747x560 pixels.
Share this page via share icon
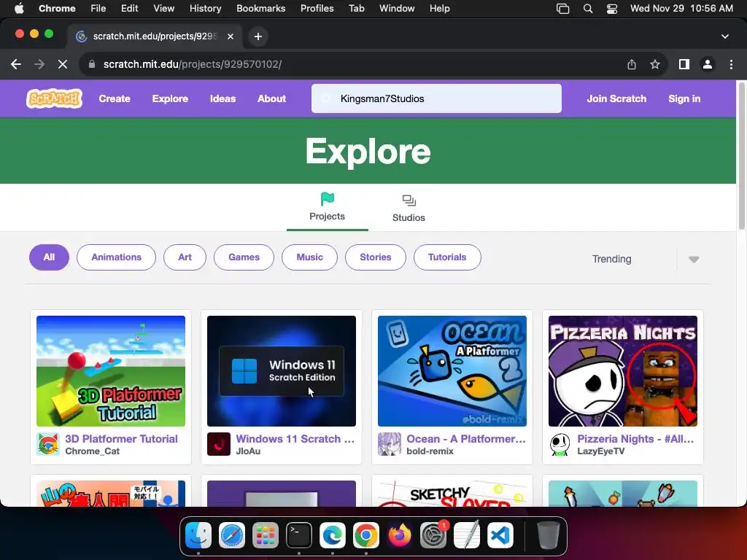(x=632, y=64)
